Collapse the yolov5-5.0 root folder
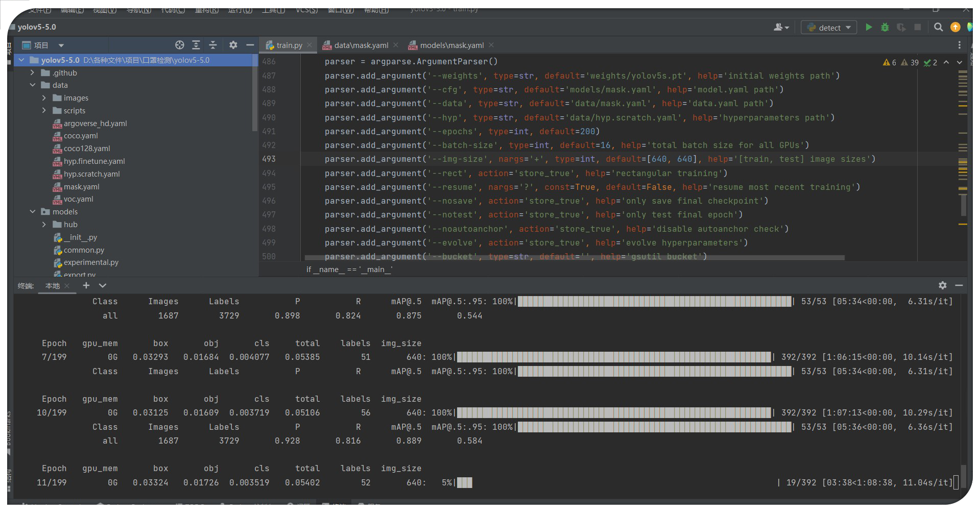Image resolution: width=980 pixels, height=513 pixels. point(21,60)
